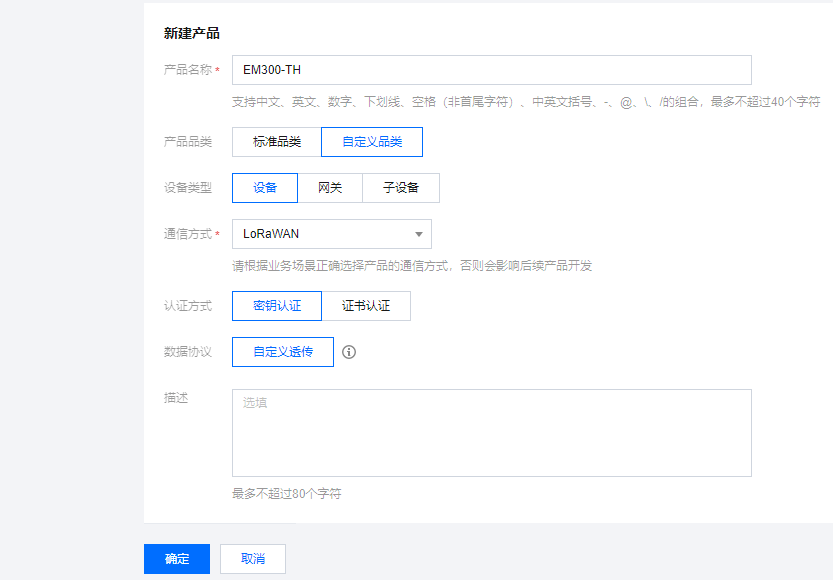Click the 新建产品 form heading

tap(192, 33)
